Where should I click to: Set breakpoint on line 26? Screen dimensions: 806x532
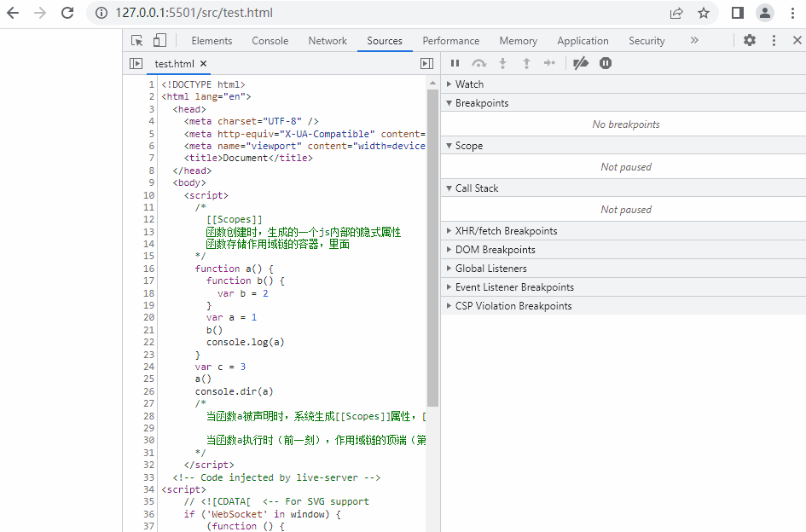[148, 391]
